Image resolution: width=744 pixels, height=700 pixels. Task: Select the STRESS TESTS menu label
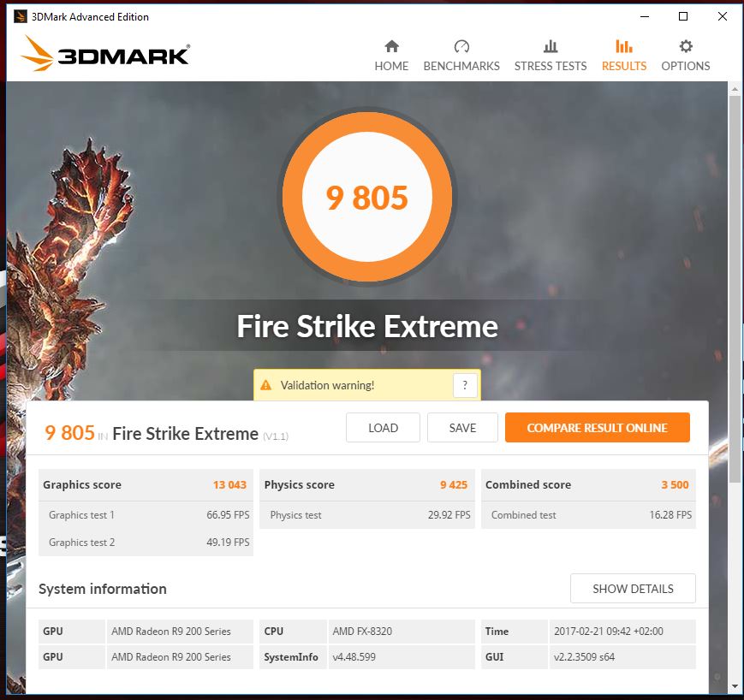[551, 66]
